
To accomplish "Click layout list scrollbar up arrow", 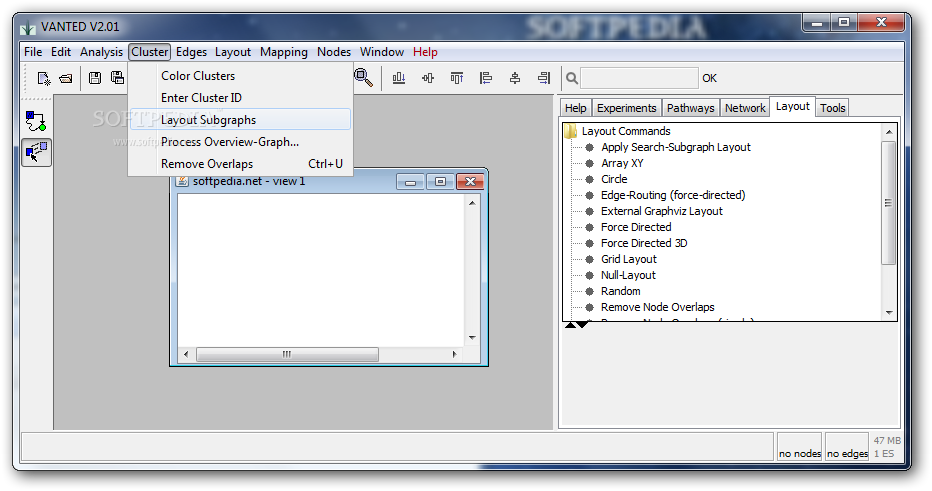I will [889, 132].
